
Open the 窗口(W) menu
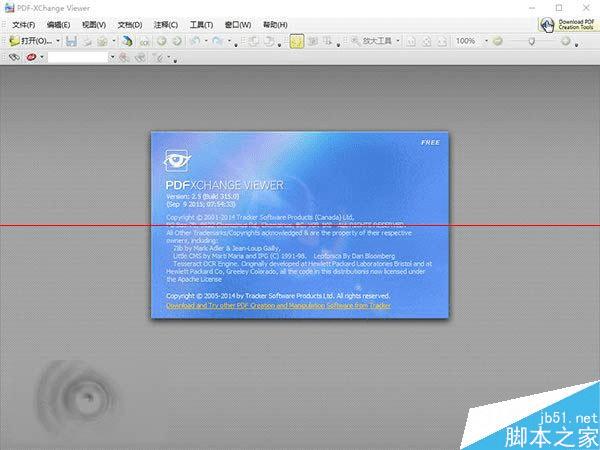(238, 25)
